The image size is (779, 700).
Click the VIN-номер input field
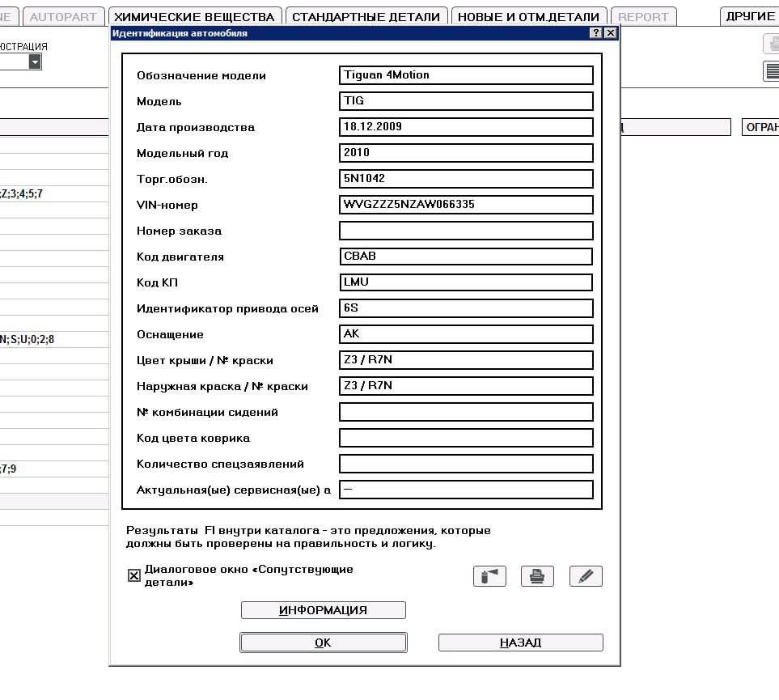tap(466, 205)
